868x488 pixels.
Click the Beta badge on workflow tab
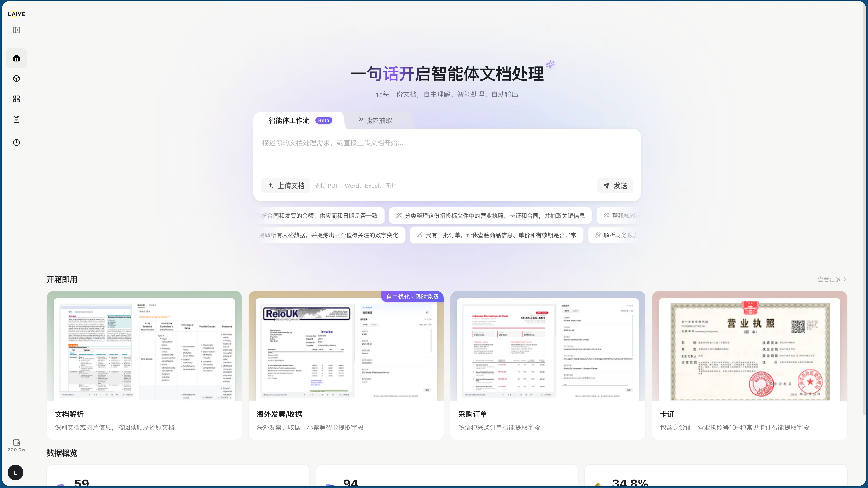tap(324, 120)
